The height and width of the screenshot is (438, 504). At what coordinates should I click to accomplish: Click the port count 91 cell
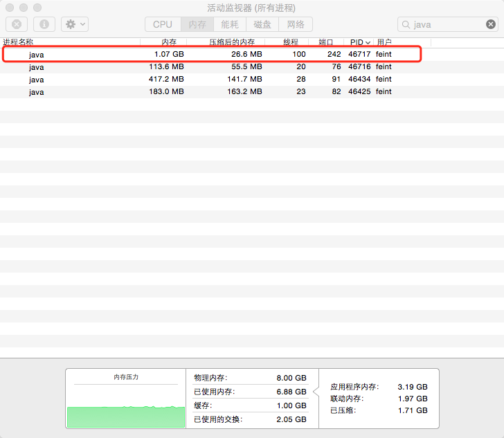point(336,79)
